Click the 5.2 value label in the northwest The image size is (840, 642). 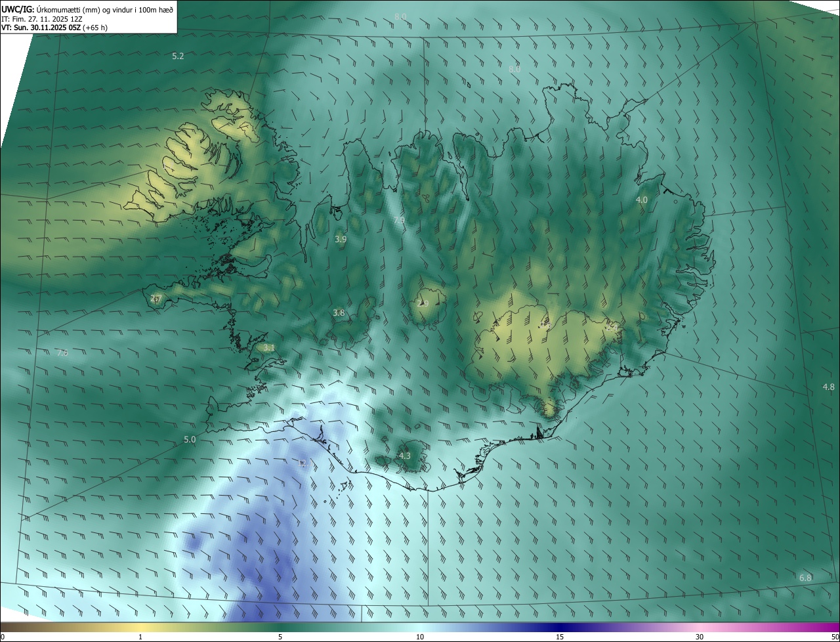[178, 56]
